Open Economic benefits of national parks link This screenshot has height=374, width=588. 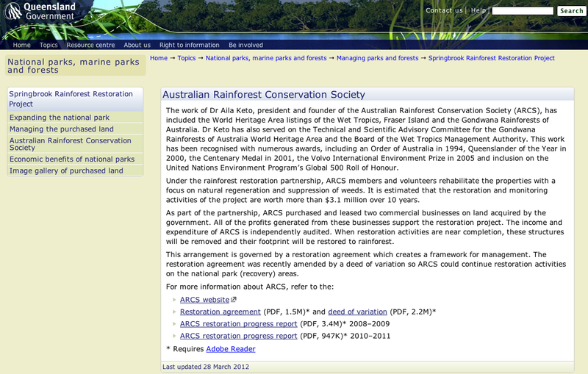pyautogui.click(x=72, y=159)
